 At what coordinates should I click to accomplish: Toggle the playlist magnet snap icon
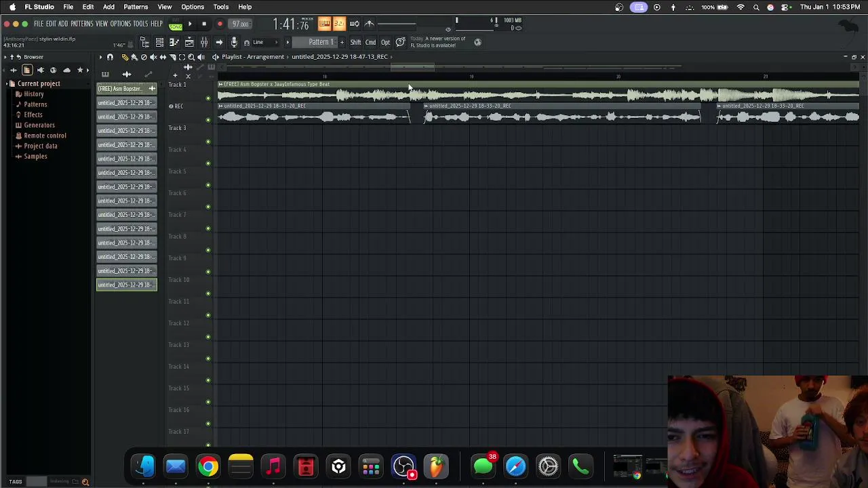pos(110,57)
